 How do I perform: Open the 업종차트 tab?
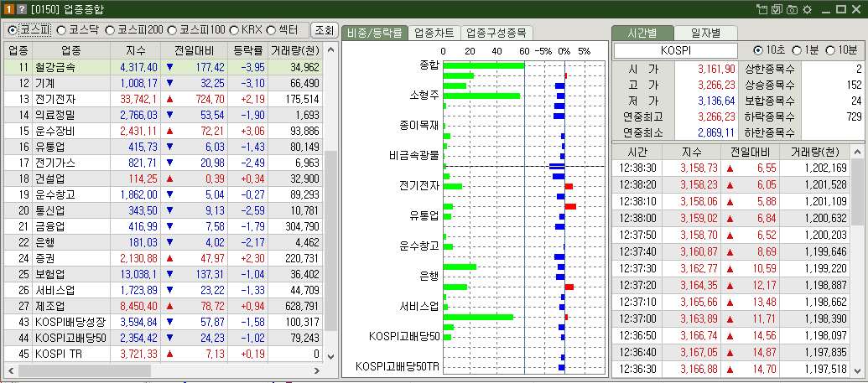[x=434, y=33]
